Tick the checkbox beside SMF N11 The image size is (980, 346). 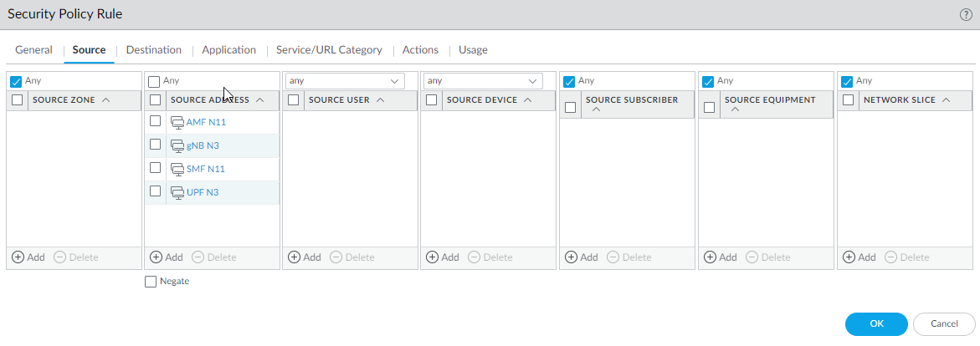point(155,168)
